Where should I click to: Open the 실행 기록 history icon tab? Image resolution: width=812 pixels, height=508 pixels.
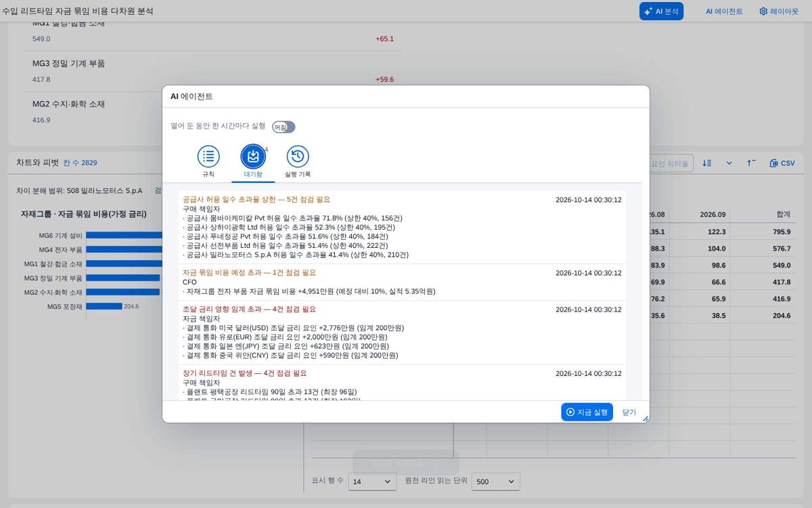tap(298, 162)
